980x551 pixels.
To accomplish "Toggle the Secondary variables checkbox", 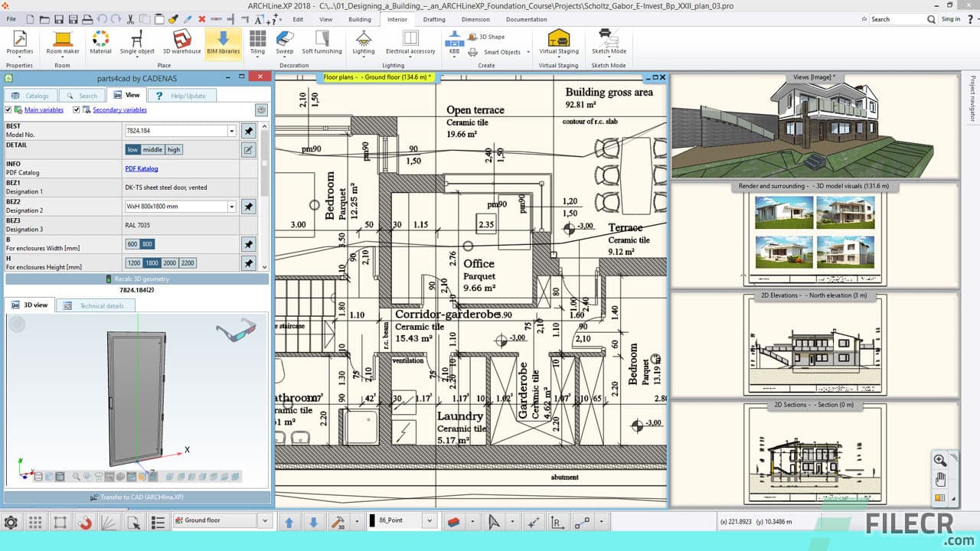I will pos(77,109).
